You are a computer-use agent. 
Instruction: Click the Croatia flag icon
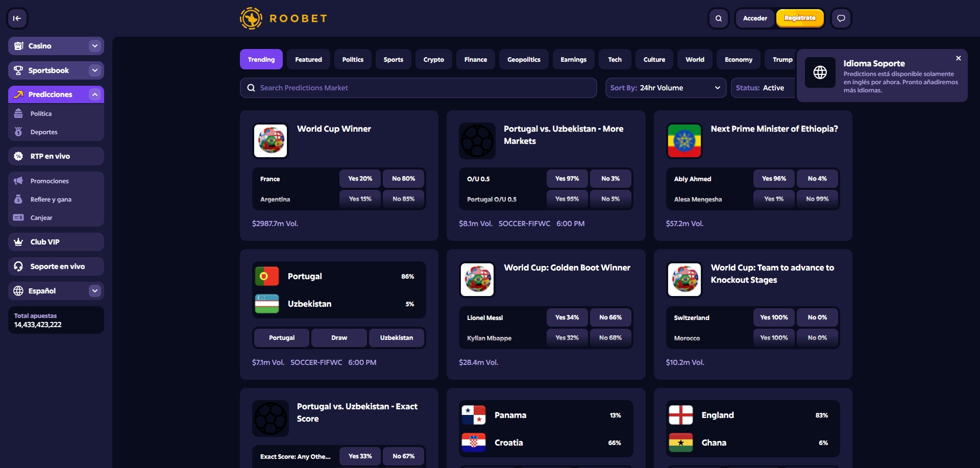click(474, 442)
